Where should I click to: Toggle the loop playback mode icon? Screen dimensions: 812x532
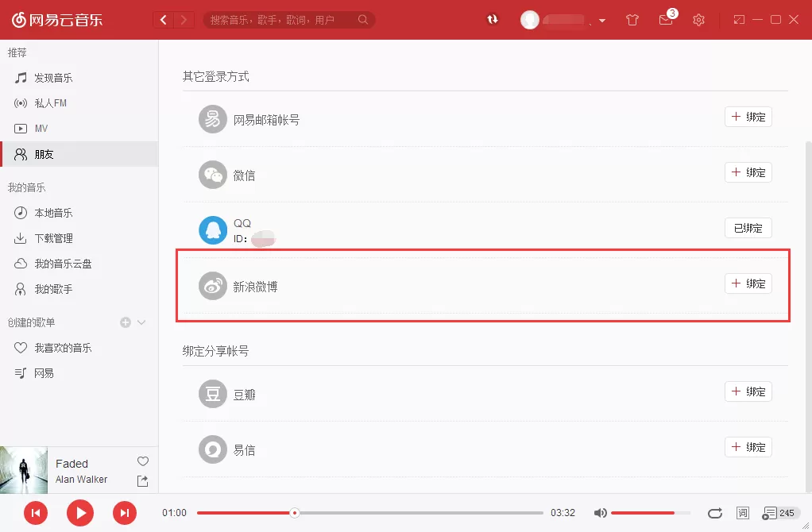click(714, 513)
